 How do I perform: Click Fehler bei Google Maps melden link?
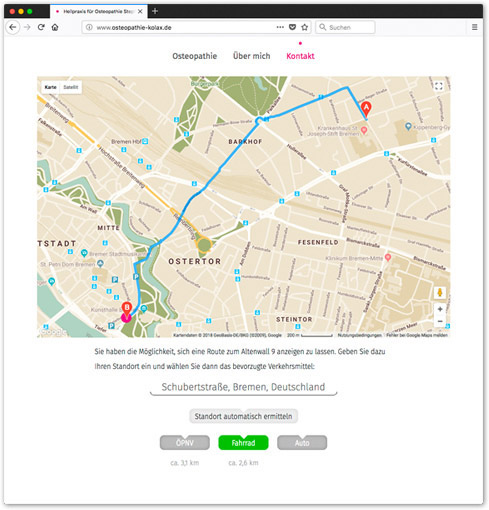(x=417, y=335)
